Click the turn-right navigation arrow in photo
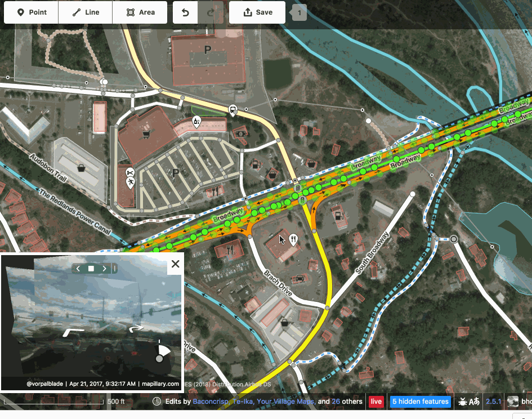Viewport: 532px width, 419px height. click(136, 328)
